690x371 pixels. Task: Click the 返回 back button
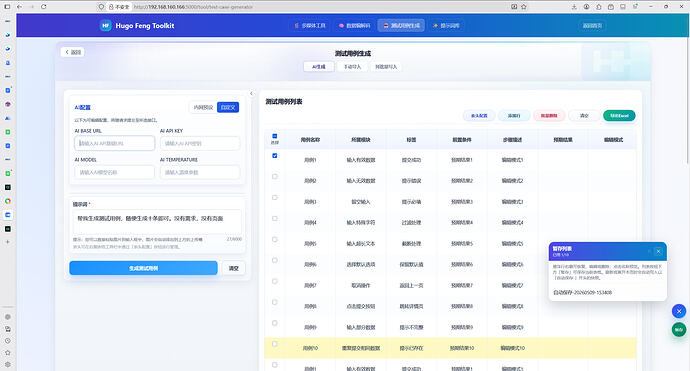tap(73, 52)
